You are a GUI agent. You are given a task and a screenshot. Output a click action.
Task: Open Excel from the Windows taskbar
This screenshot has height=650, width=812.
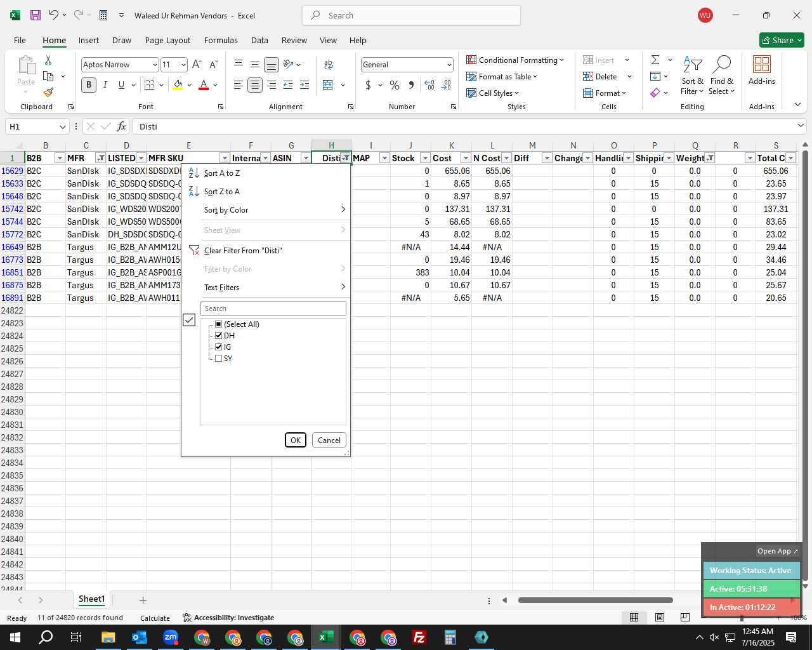click(x=326, y=637)
